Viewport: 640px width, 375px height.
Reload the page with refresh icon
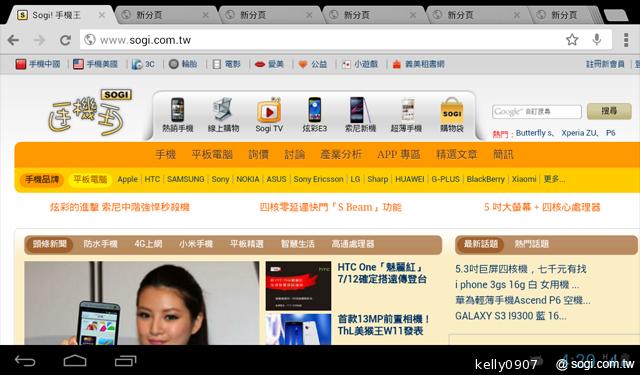coord(65,40)
